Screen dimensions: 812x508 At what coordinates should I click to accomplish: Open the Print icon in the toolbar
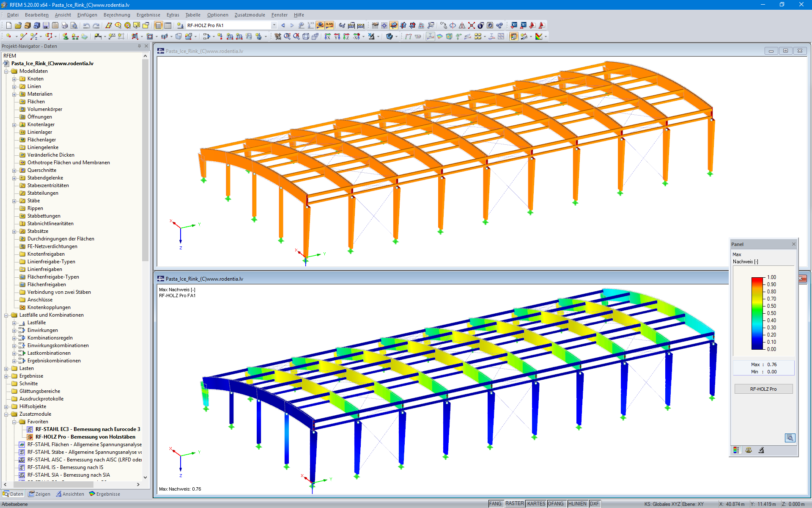64,25
